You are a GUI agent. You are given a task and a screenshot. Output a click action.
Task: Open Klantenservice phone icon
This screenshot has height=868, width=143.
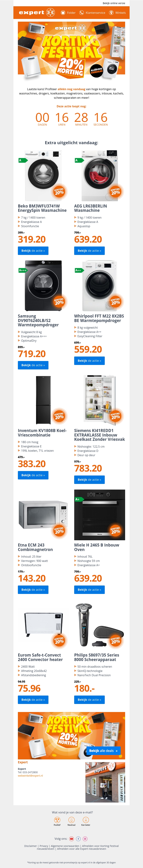point(82,13)
